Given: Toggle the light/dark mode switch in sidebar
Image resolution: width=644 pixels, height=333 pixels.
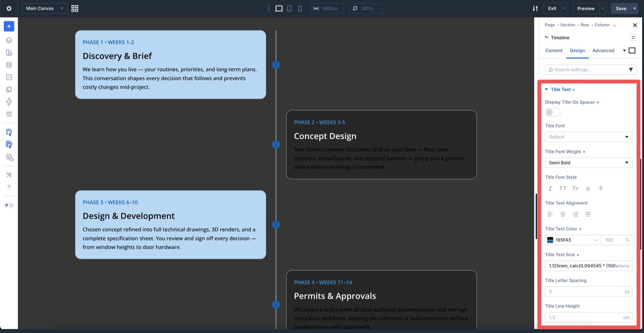Looking at the screenshot, I should tap(9, 205).
